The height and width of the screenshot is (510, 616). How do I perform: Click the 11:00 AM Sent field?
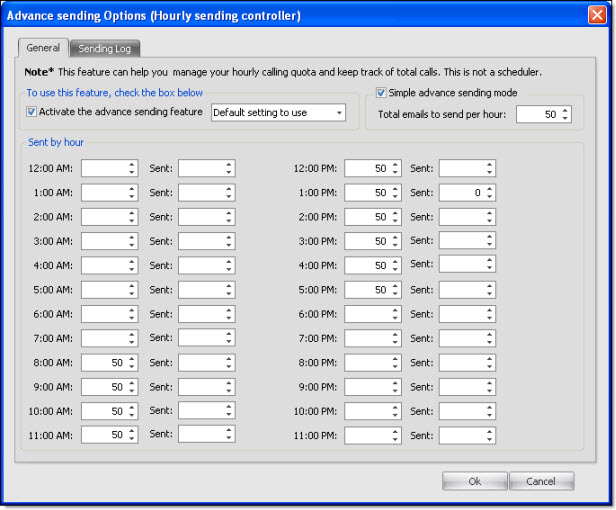click(x=207, y=434)
